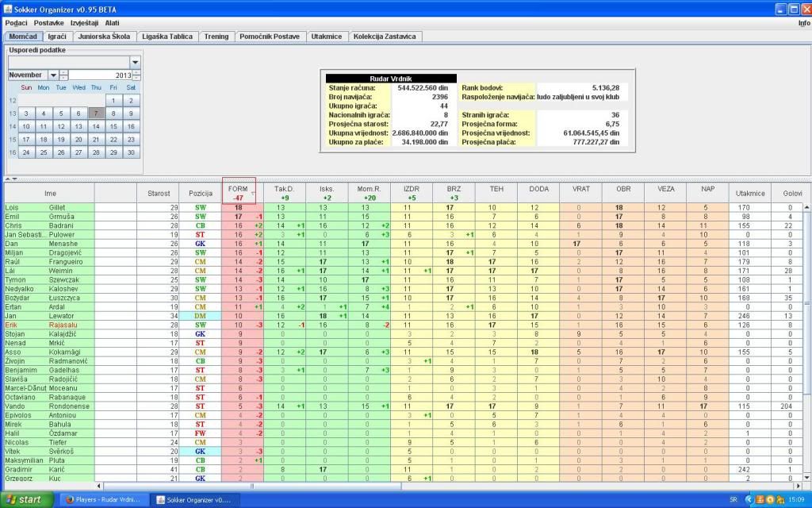812x508 pixels.
Task: Switch to the Trening tab
Action: (x=216, y=37)
